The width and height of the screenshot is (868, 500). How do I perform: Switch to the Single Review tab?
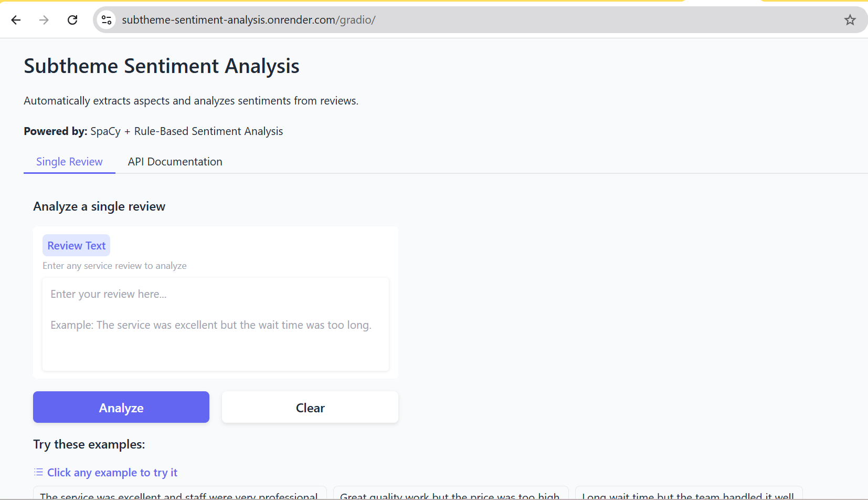point(69,162)
